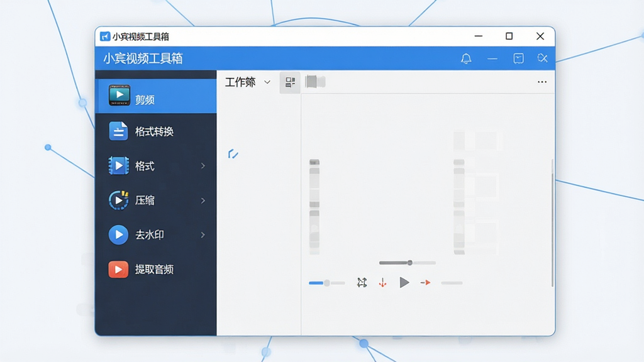
Task: Minimize the window from the title bar
Action: 479,36
